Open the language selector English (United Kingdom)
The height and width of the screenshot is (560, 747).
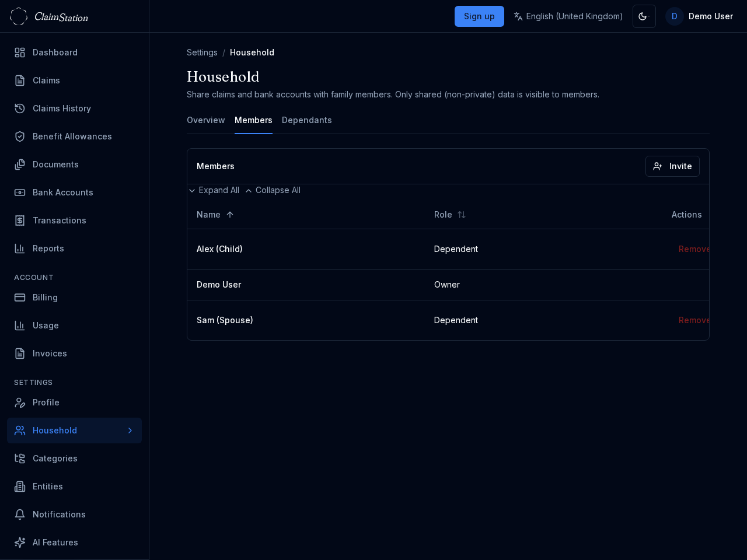568,16
